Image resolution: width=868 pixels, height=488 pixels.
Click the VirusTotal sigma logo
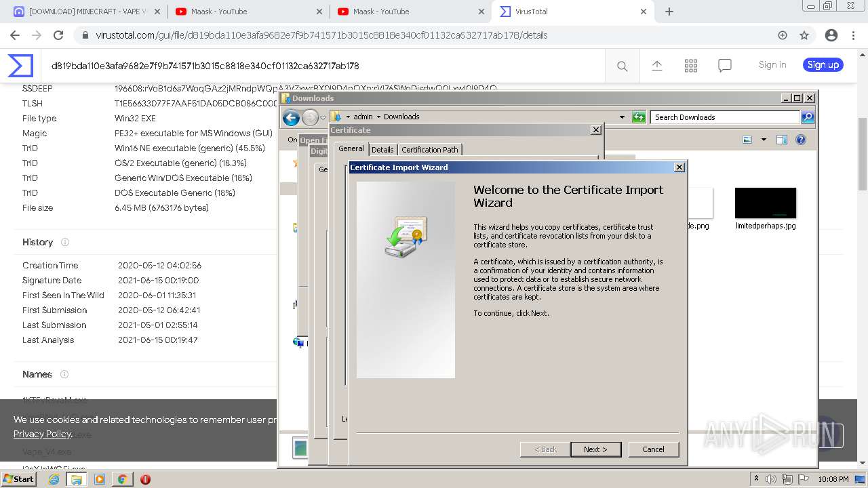[20, 66]
